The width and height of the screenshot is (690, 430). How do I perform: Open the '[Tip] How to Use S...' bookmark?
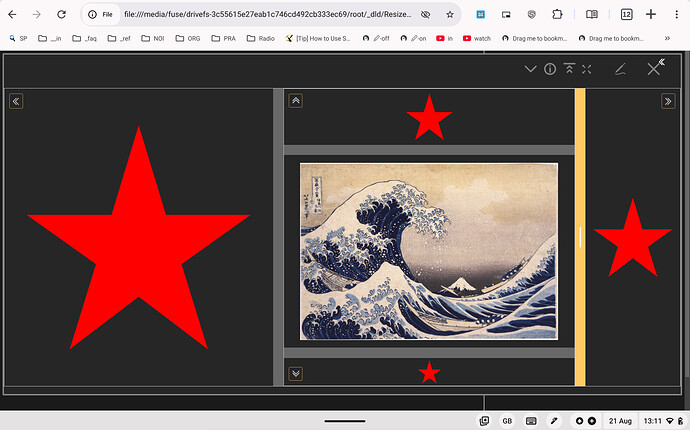(x=318, y=38)
